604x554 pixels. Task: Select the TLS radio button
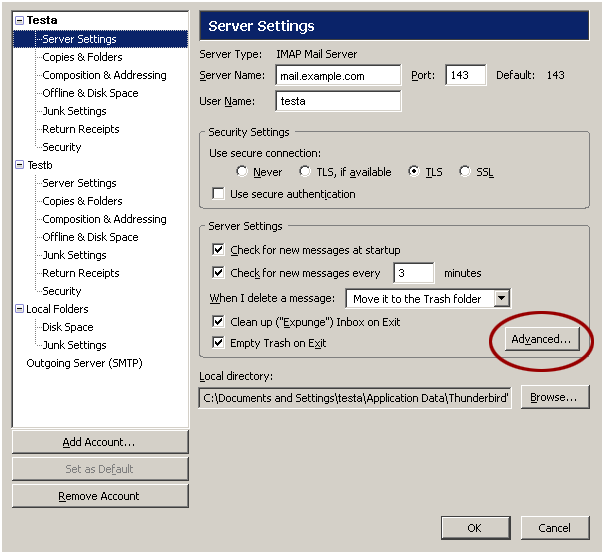click(414, 171)
